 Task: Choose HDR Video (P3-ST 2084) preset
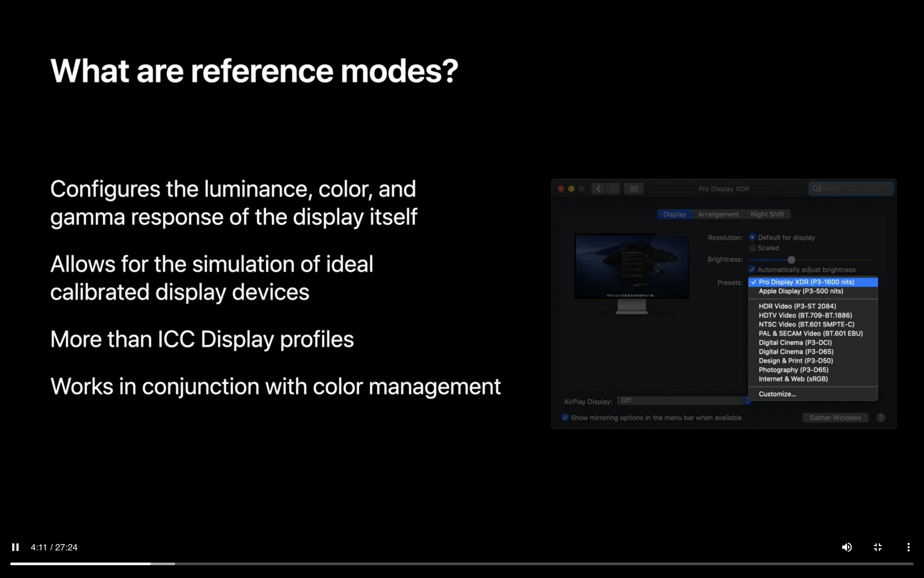[x=797, y=306]
